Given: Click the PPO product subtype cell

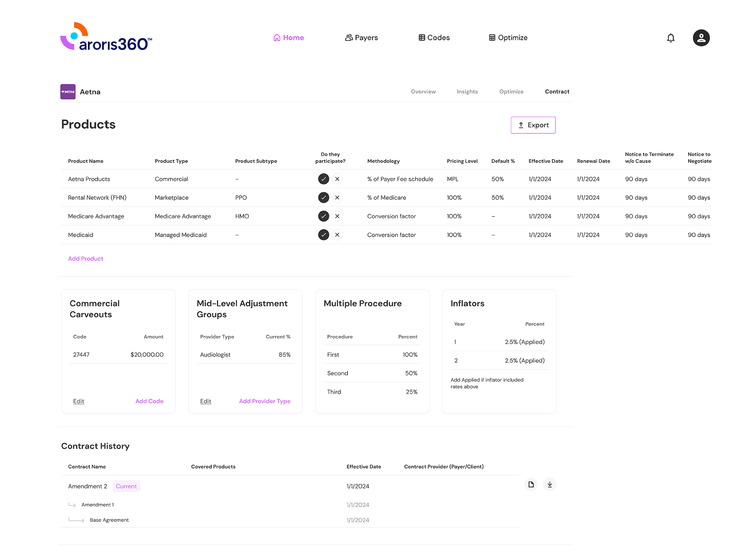Looking at the screenshot, I should click(x=241, y=198).
